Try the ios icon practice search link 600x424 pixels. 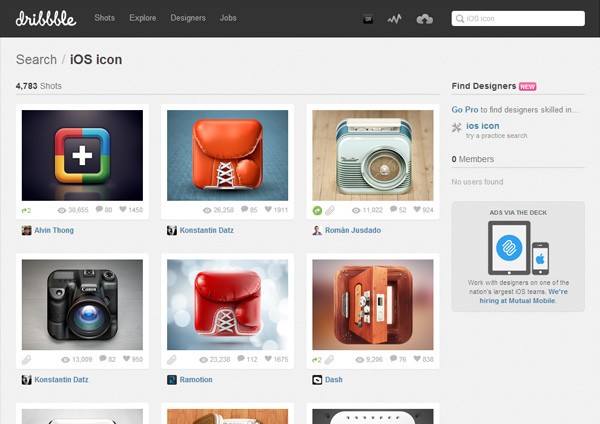tap(483, 126)
